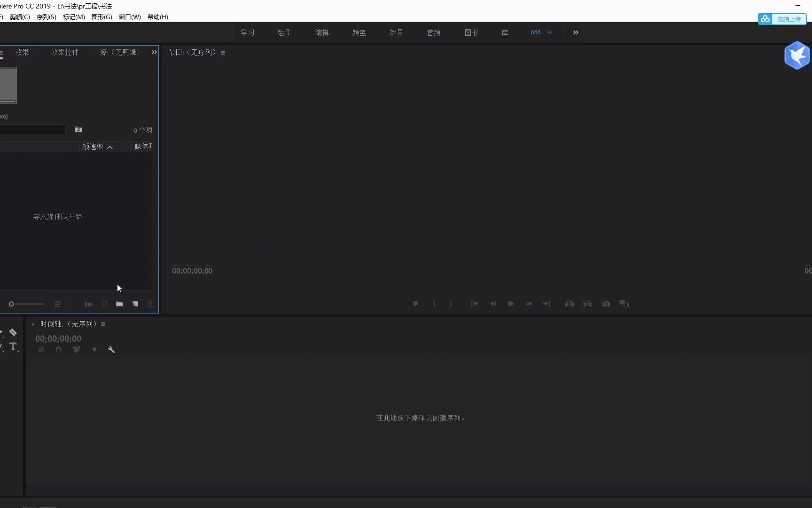This screenshot has height=508, width=812.
Task: Open the 序列(S) menu
Action: [47, 17]
